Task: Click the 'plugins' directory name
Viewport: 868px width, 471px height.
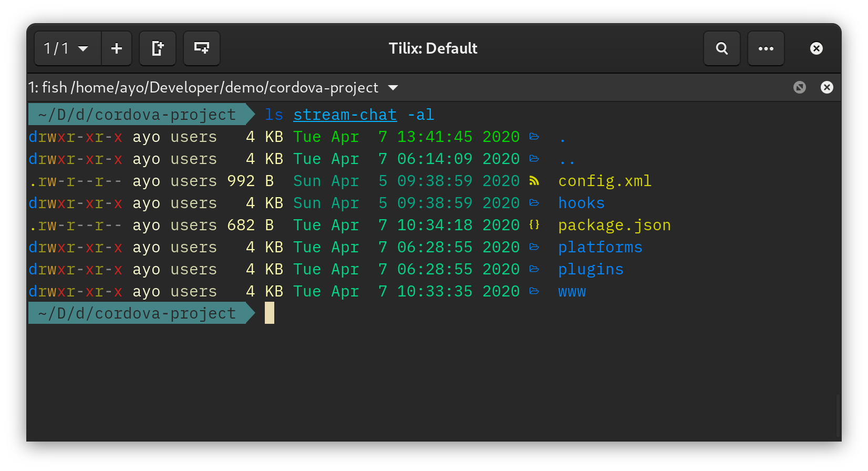Action: pos(591,269)
